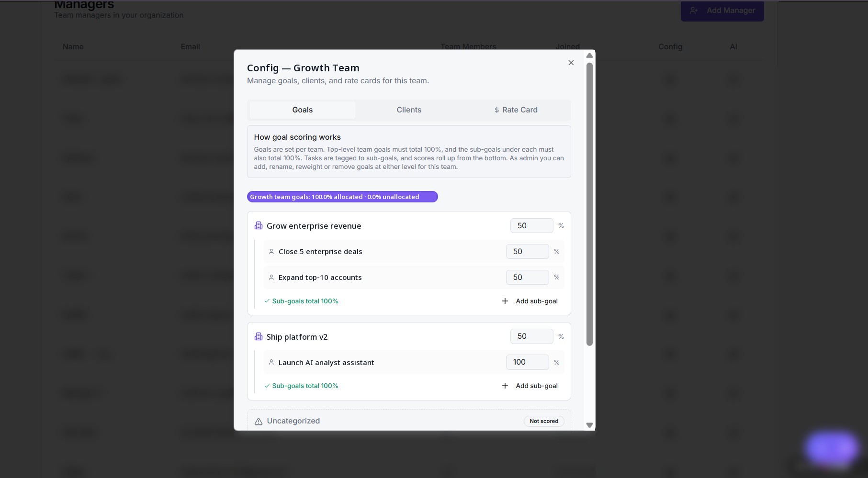Click the warning triangle icon beside Uncategorized
Image resolution: width=868 pixels, height=478 pixels.
pyautogui.click(x=259, y=421)
